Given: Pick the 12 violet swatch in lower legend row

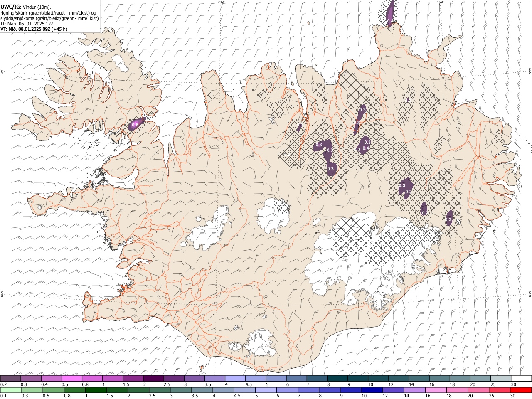Looking at the screenshot, I should tap(393, 390).
